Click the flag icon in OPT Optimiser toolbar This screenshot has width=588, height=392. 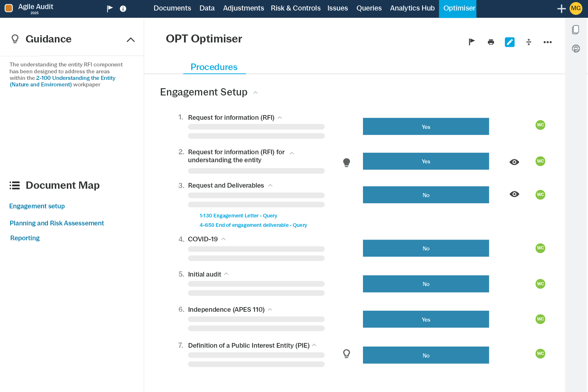472,42
